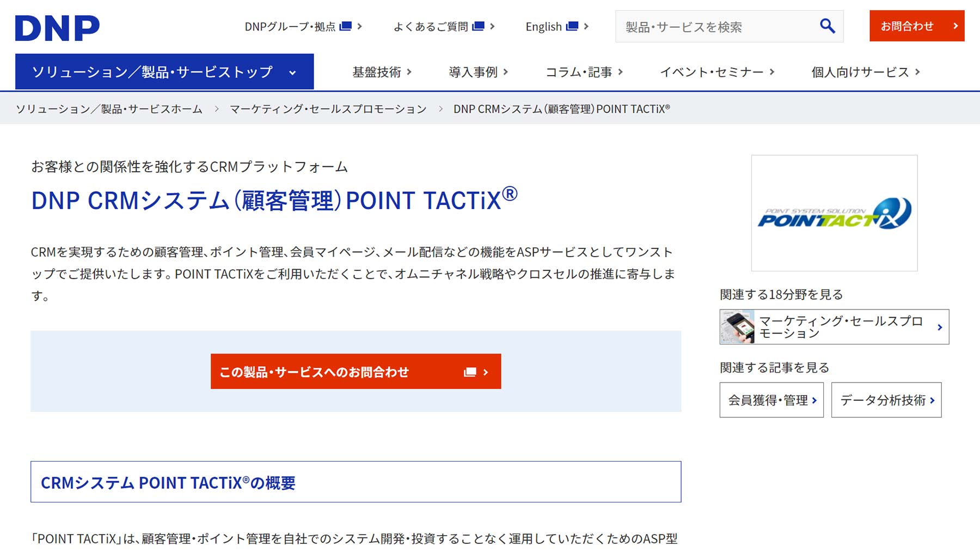Click the POINT TACTiX logo image
Screen dimensions: 980x552
[834, 213]
